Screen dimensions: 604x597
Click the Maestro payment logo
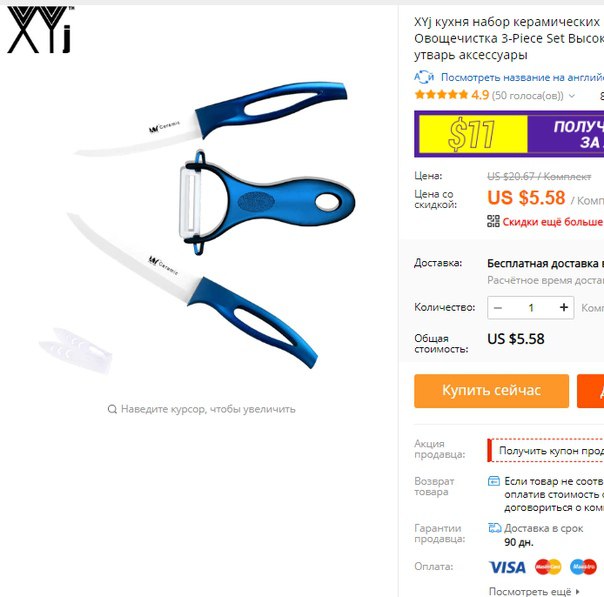583,567
